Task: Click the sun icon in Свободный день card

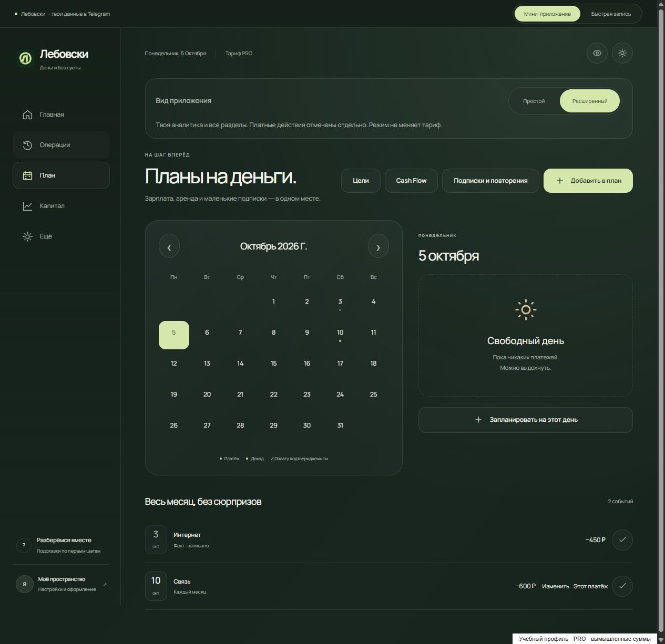Action: click(526, 309)
